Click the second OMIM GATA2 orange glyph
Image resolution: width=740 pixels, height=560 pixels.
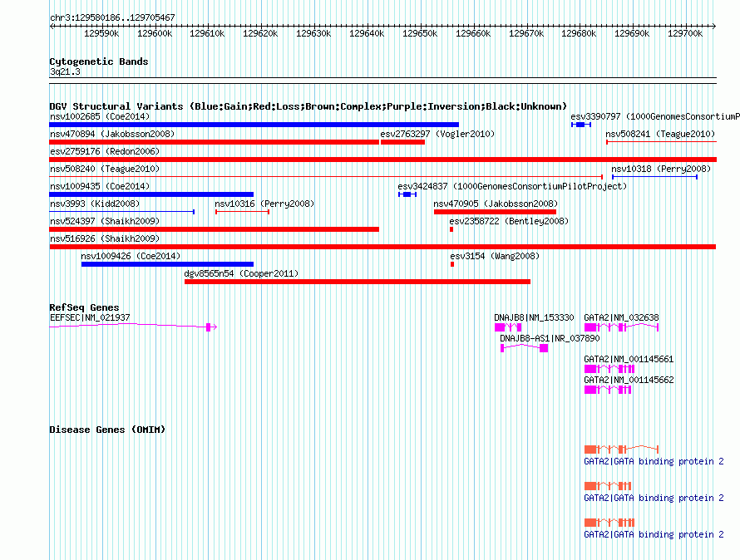click(608, 486)
